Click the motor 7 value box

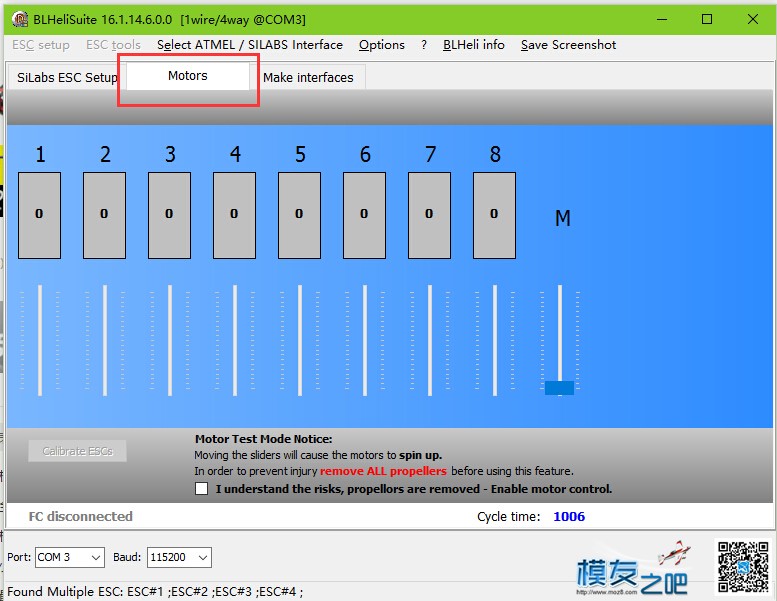tap(430, 216)
